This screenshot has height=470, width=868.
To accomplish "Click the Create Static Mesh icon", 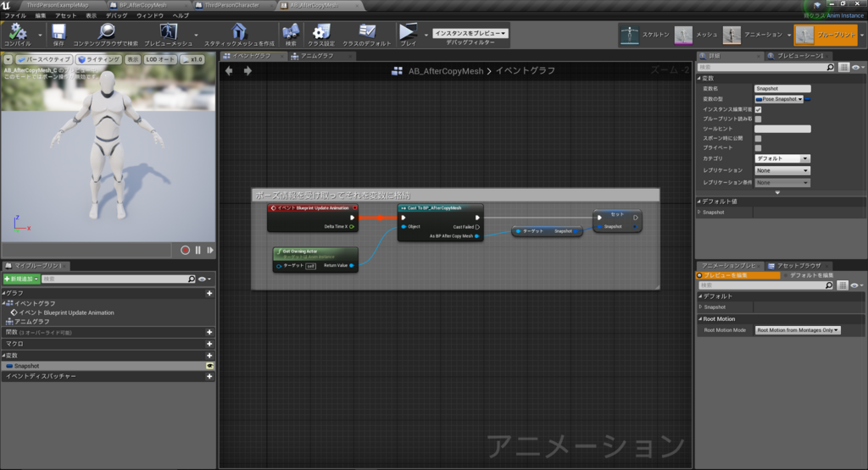I will tap(238, 32).
